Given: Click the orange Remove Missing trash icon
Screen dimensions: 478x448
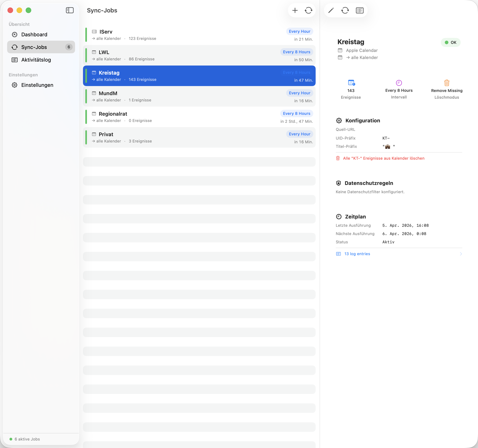Looking at the screenshot, I should point(447,83).
